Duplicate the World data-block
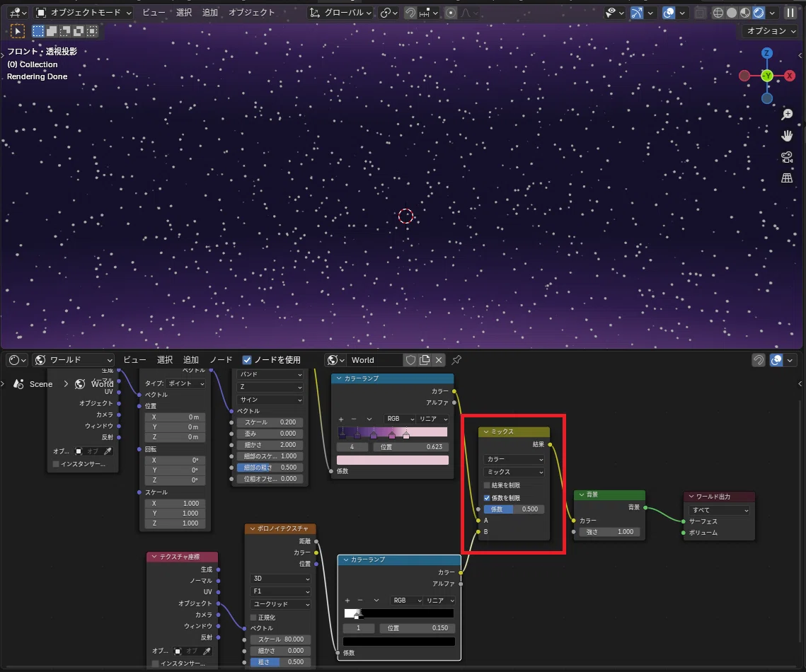Screen dimensions: 806x672 coord(425,360)
